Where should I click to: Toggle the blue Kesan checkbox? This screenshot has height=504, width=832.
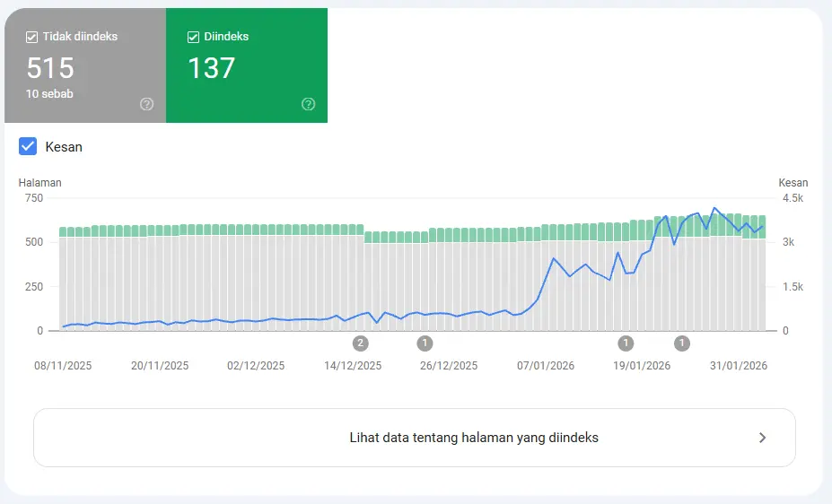coord(28,146)
